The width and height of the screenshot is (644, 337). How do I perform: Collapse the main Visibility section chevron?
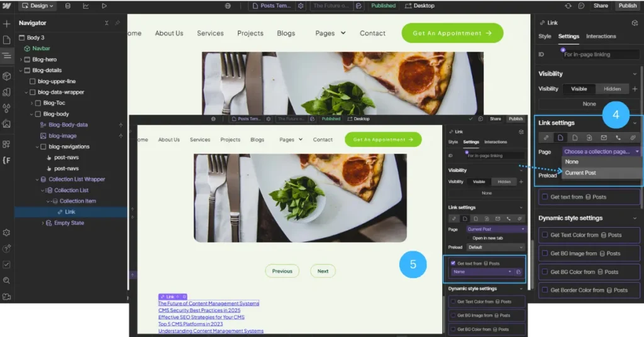point(635,74)
